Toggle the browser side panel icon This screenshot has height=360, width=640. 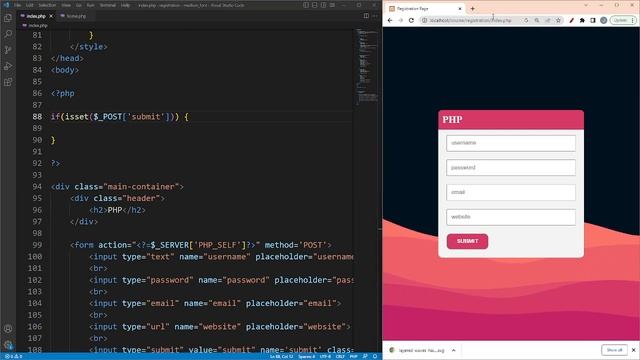pos(593,20)
